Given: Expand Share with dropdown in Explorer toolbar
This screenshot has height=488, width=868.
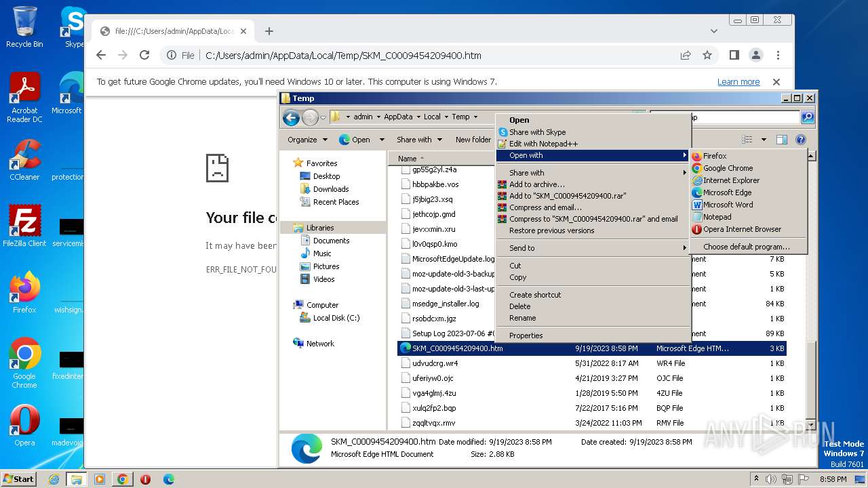Looking at the screenshot, I should (419, 140).
